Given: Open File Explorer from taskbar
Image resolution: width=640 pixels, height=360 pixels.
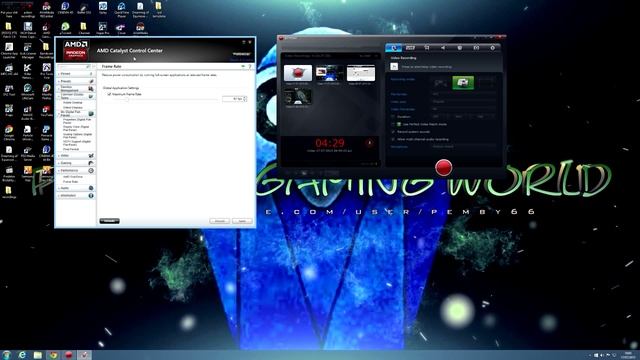Looking at the screenshot, I should click(x=38, y=355).
